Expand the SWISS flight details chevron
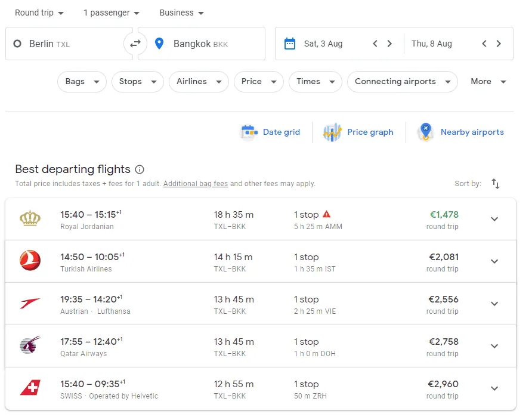Image resolution: width=532 pixels, height=420 pixels. coord(494,388)
